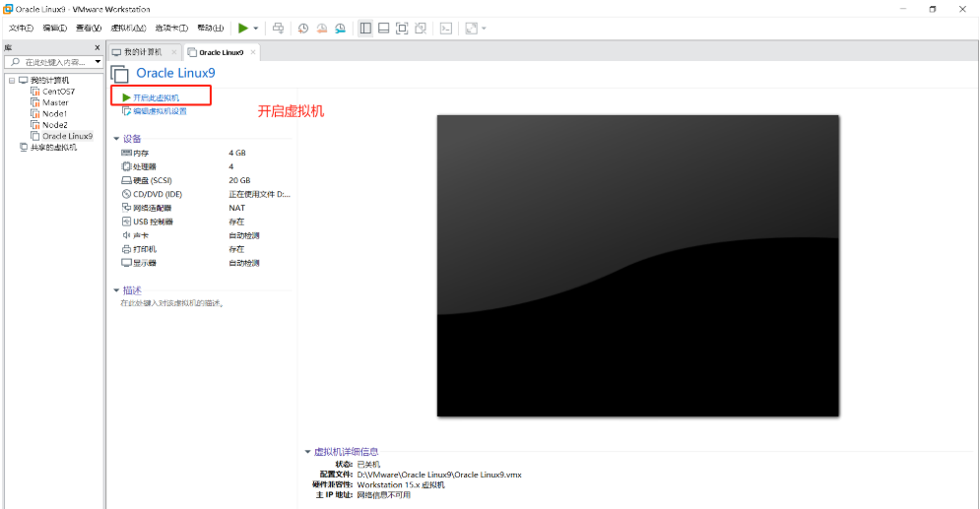Click the 处理器 device row
Image resolution: width=980 pixels, height=509 pixels.
[206, 166]
